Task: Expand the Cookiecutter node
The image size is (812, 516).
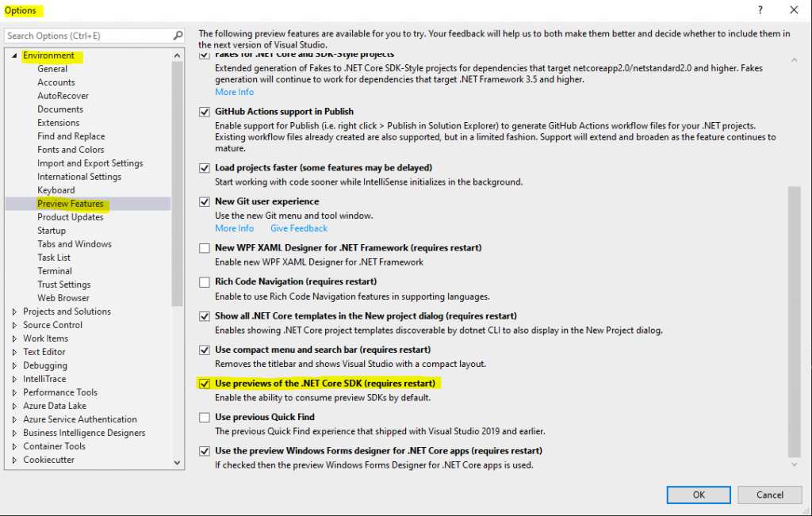Action: [x=14, y=460]
